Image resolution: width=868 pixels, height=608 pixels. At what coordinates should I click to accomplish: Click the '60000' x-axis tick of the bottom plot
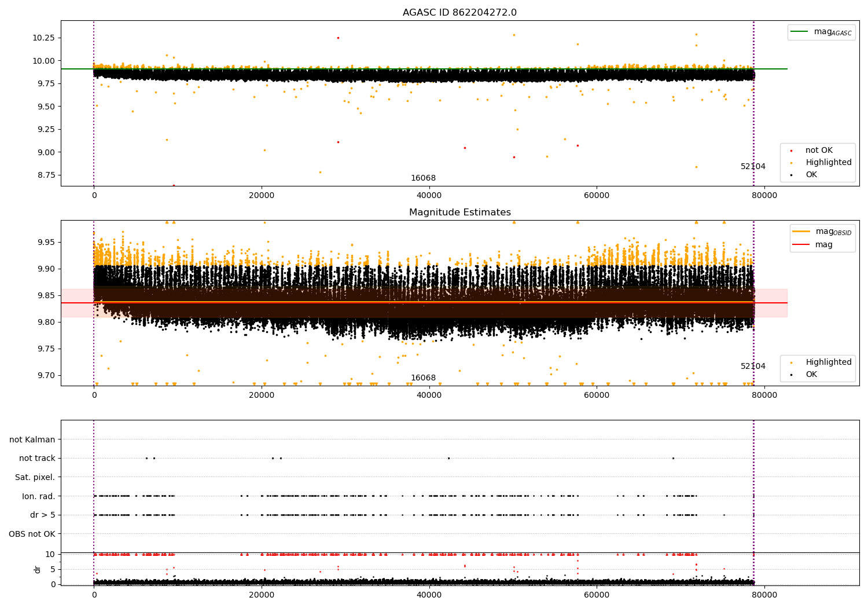pyautogui.click(x=597, y=595)
